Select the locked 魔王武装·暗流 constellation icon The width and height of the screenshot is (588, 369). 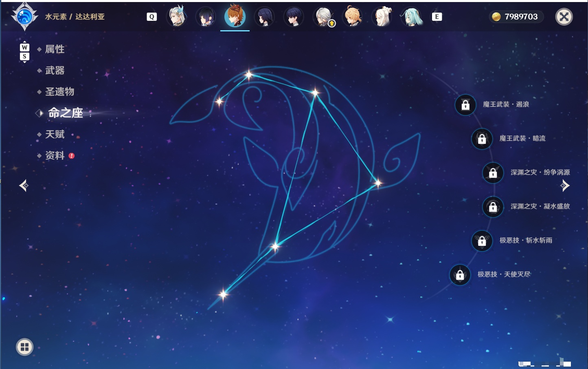482,139
